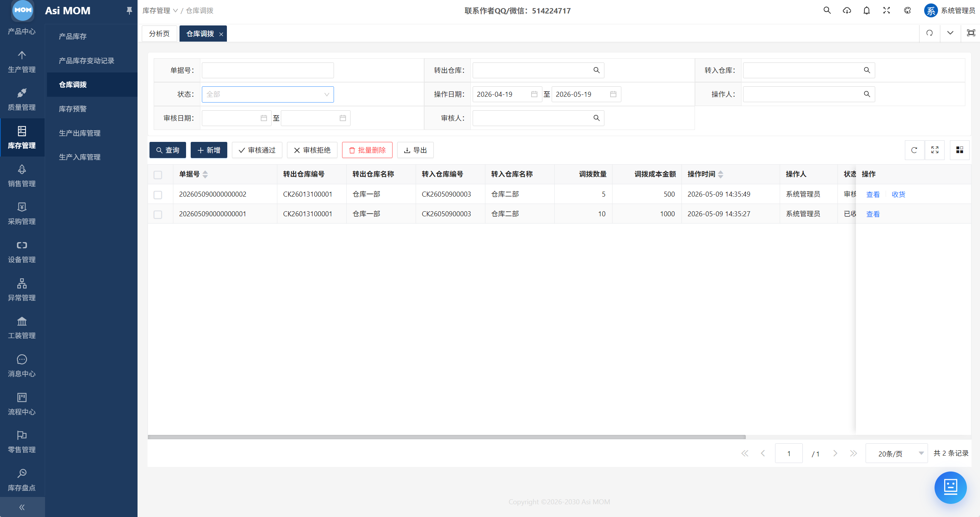The height and width of the screenshot is (517, 980).
Task: Open 质量管理 in the sidebar
Action: coord(22,99)
